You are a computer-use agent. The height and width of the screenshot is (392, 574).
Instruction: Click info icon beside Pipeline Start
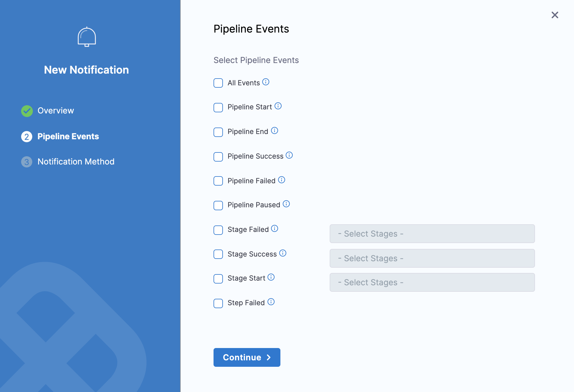click(x=278, y=106)
